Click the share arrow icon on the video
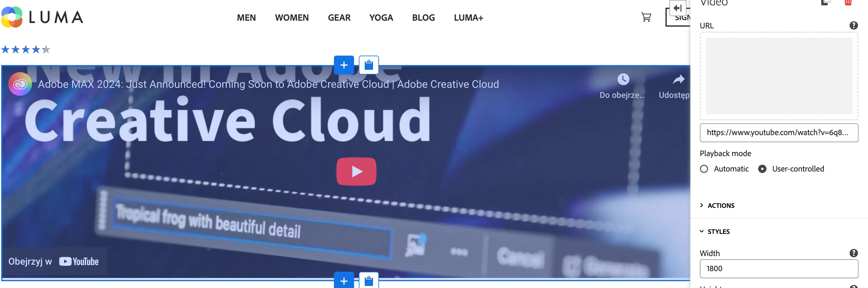 [x=678, y=80]
